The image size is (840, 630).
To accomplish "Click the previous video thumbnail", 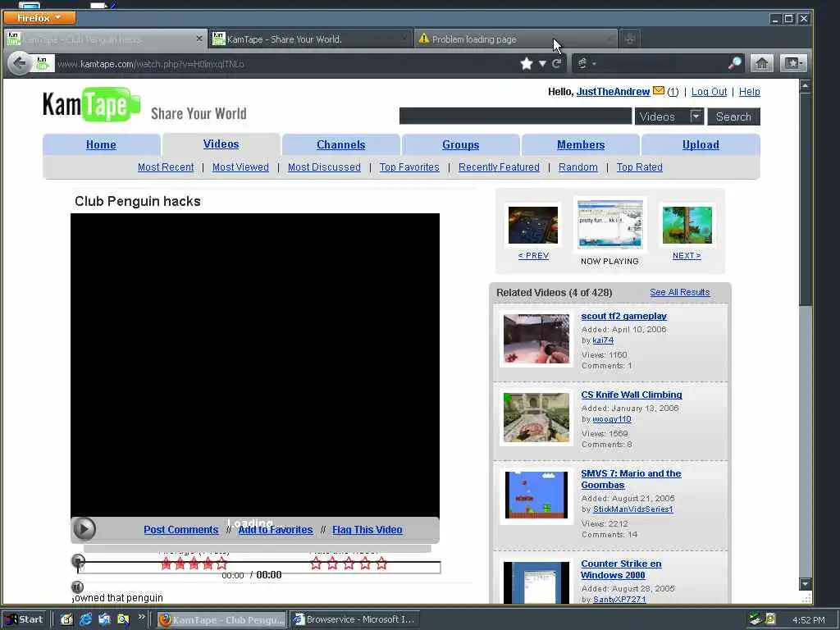I will [x=533, y=225].
